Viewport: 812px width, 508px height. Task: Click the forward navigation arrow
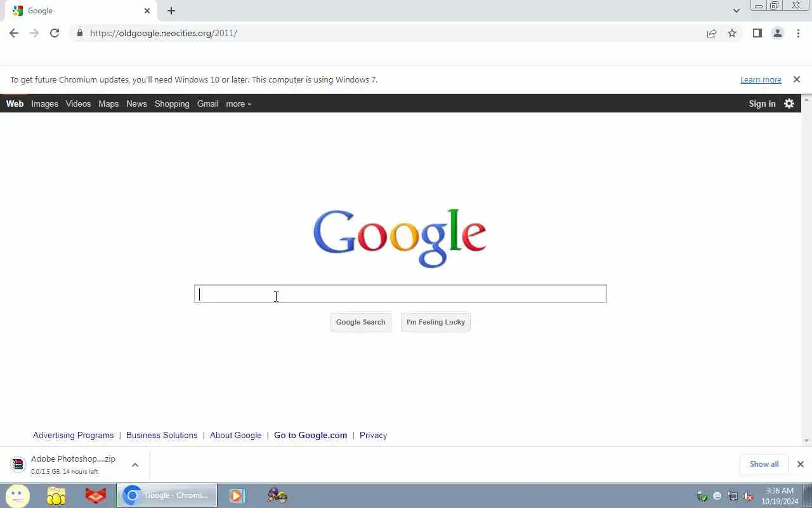tap(34, 33)
